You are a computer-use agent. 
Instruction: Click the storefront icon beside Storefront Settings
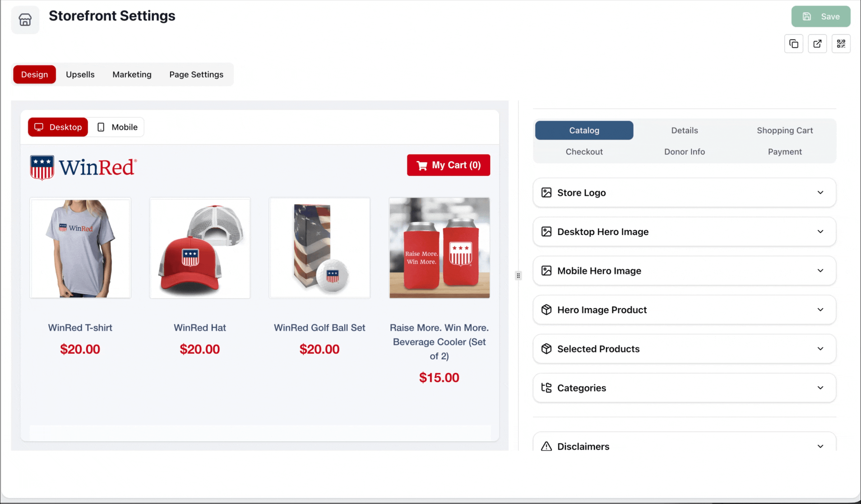click(25, 19)
